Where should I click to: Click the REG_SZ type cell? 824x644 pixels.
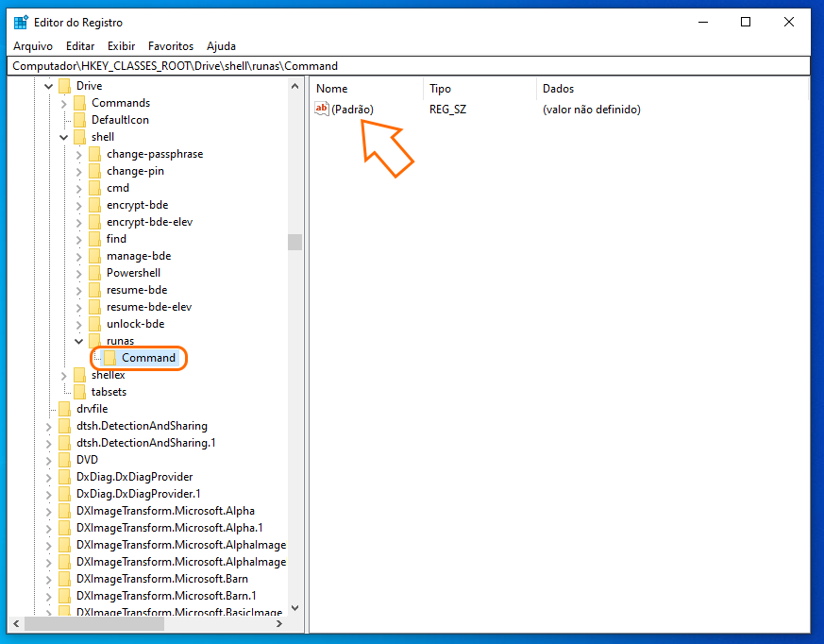coord(447,110)
